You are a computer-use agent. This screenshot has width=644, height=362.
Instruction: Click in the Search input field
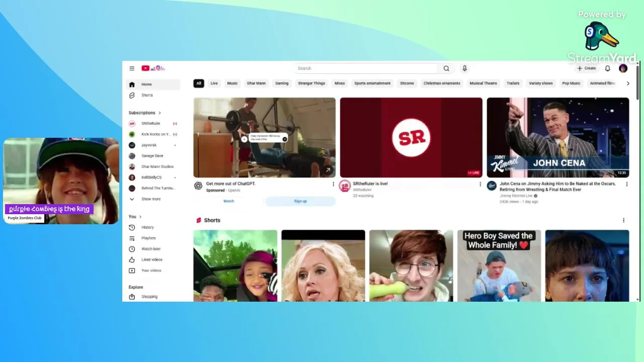(367, 68)
